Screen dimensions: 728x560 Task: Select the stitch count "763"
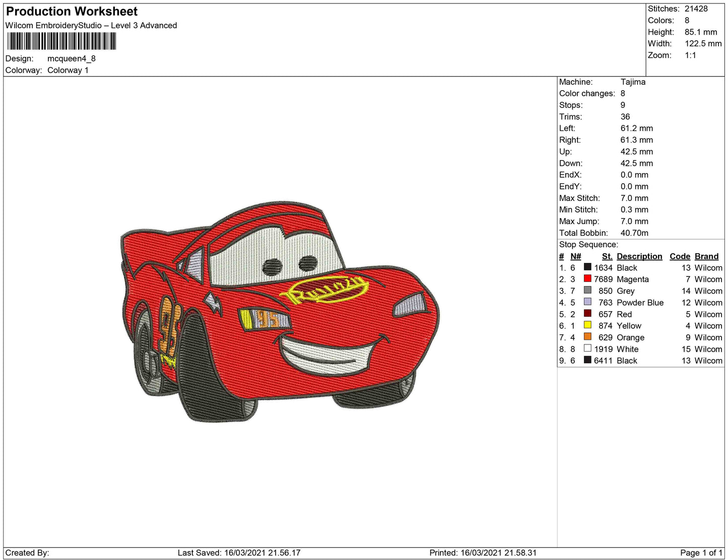pyautogui.click(x=606, y=302)
